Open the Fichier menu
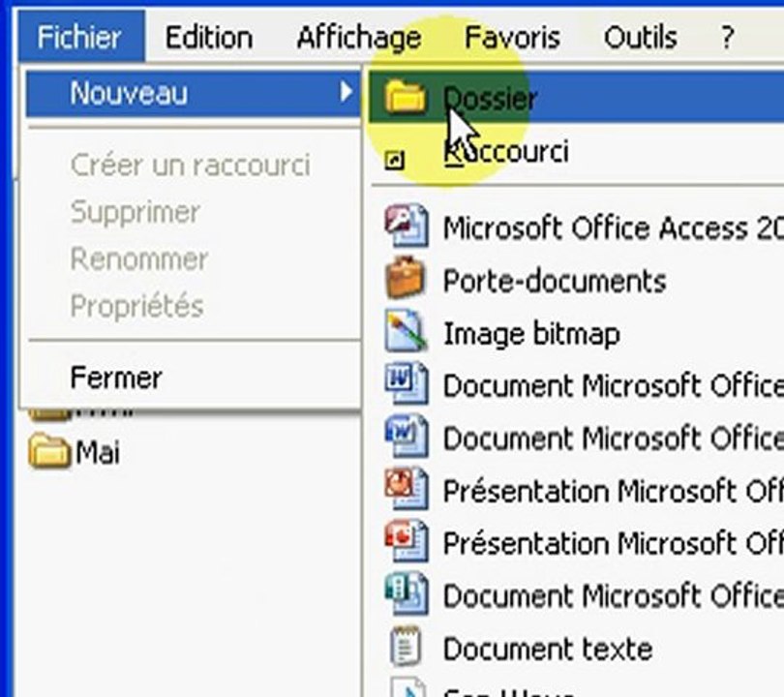 coord(79,38)
